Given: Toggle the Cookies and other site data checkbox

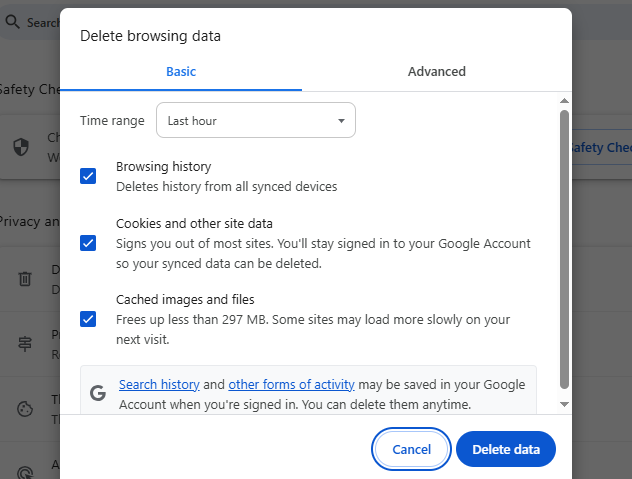Looking at the screenshot, I should point(88,243).
